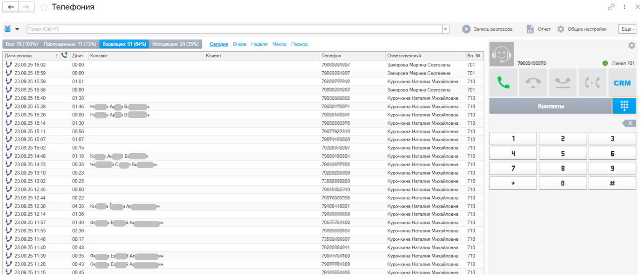Viewport: 644px width, 278px height.
Task: Open softphone settings gear icon
Action: point(631,45)
